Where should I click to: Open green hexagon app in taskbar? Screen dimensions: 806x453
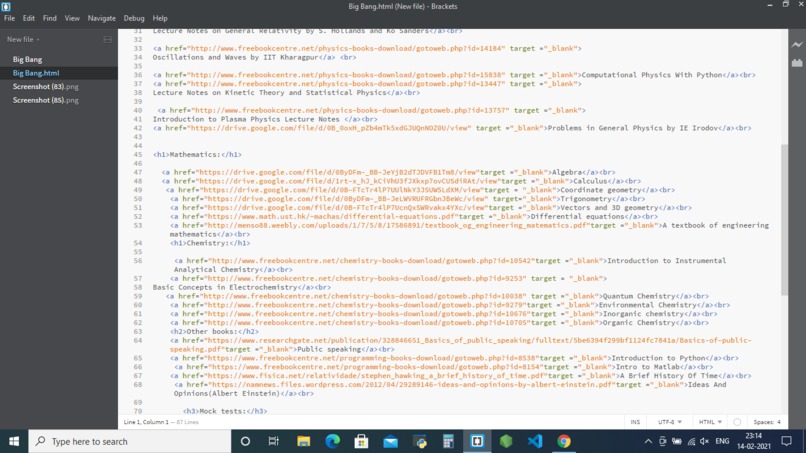[x=506, y=441]
